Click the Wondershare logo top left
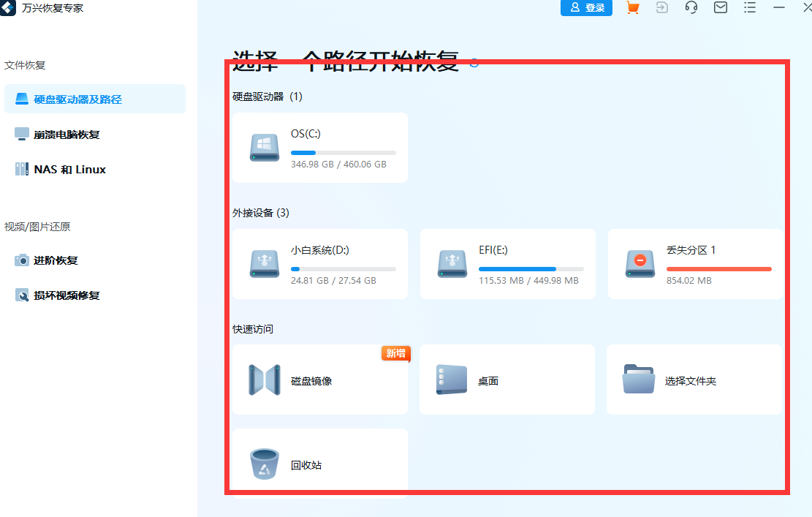The height and width of the screenshot is (517, 812). coord(8,8)
